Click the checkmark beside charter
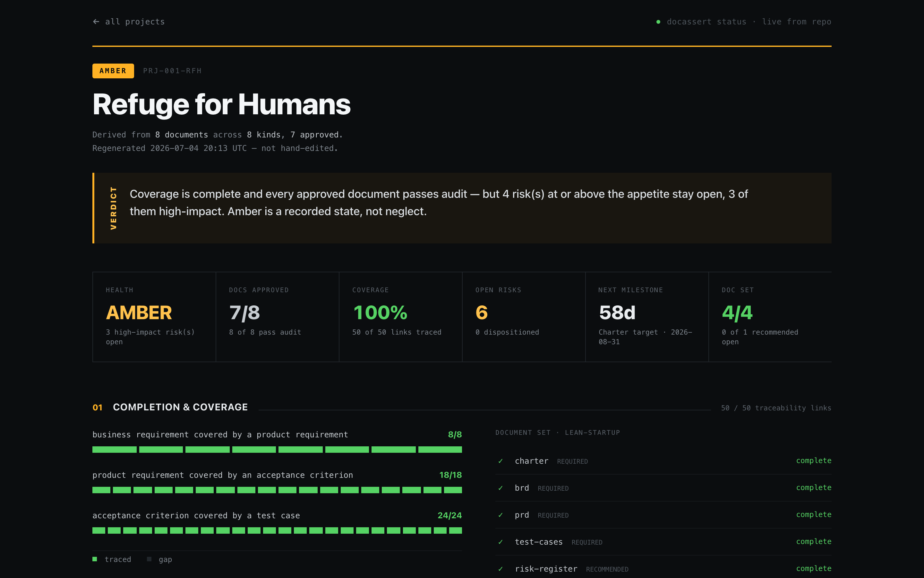 tap(501, 461)
